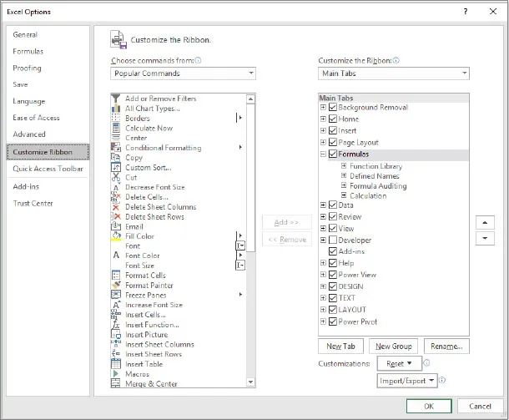Click the Move Up arrow button

tap(483, 223)
